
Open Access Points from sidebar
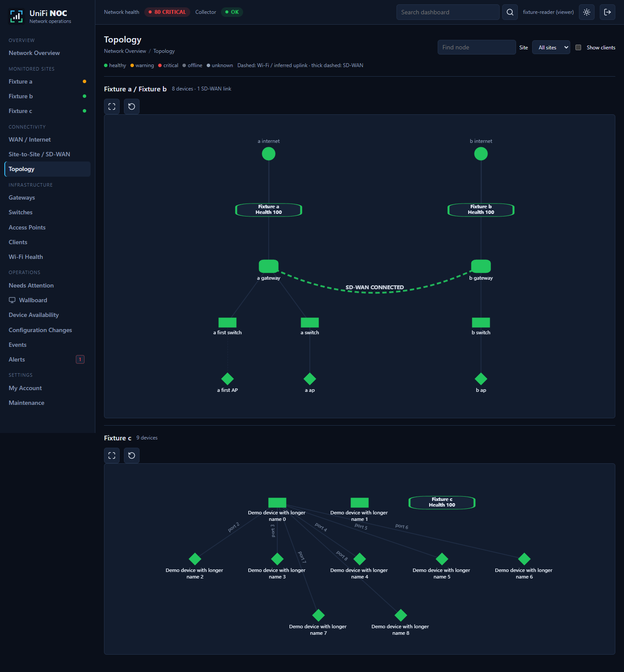point(47,227)
